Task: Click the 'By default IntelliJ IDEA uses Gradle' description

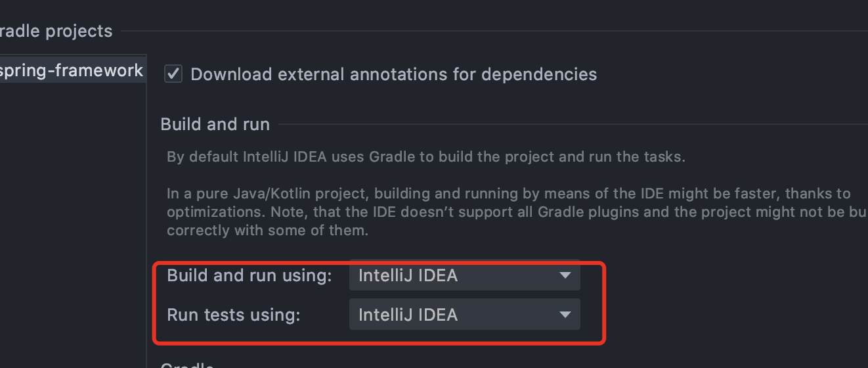Action: coord(425,157)
